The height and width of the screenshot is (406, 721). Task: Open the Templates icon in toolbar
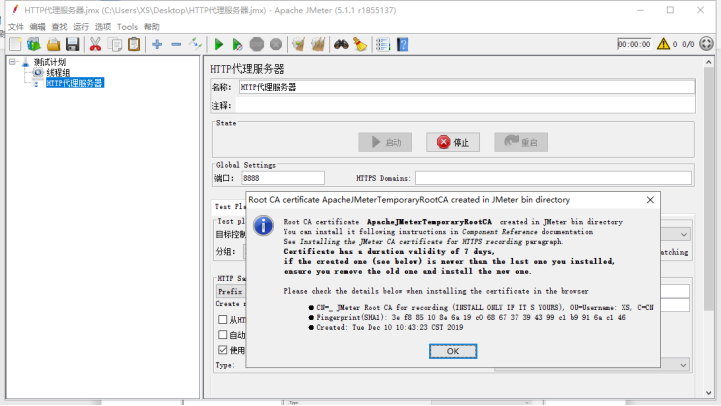pos(34,44)
